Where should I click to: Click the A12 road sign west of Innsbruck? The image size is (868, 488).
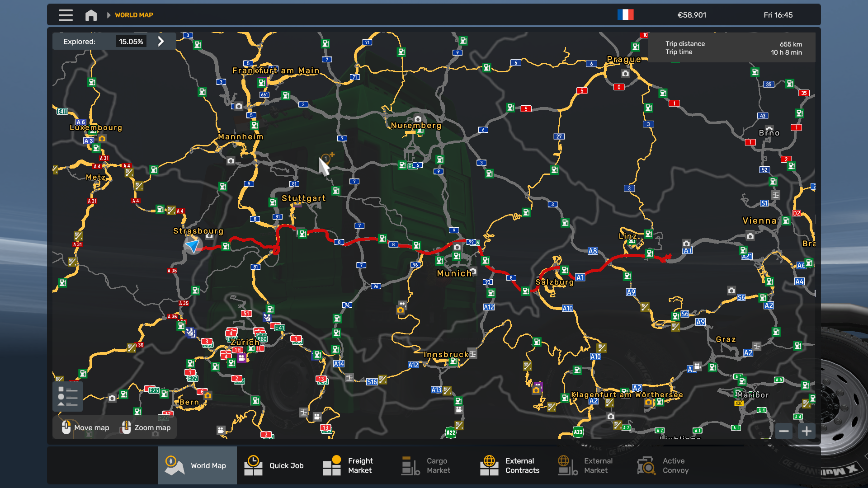tap(413, 365)
